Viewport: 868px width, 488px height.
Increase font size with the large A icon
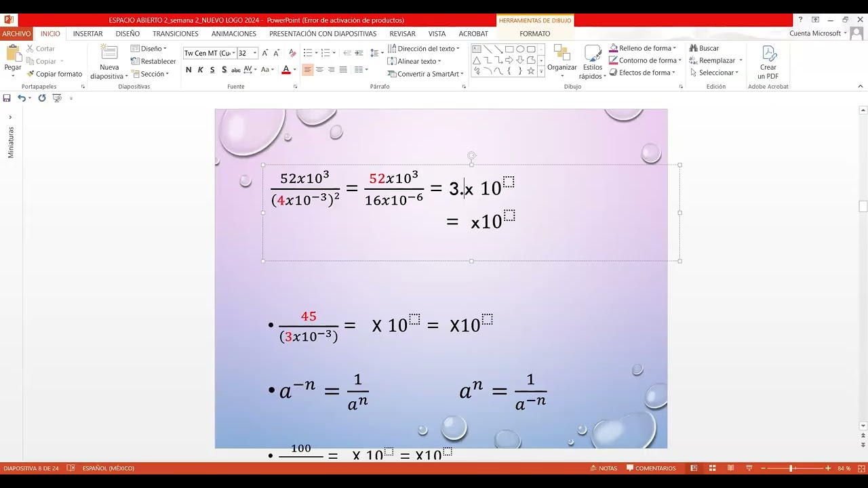coord(265,53)
